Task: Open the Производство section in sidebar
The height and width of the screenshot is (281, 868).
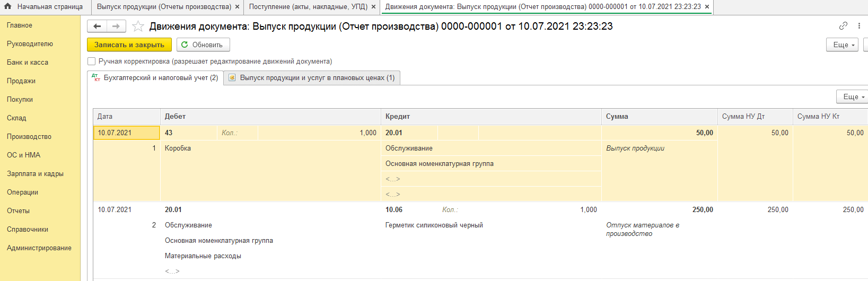Action: point(29,137)
